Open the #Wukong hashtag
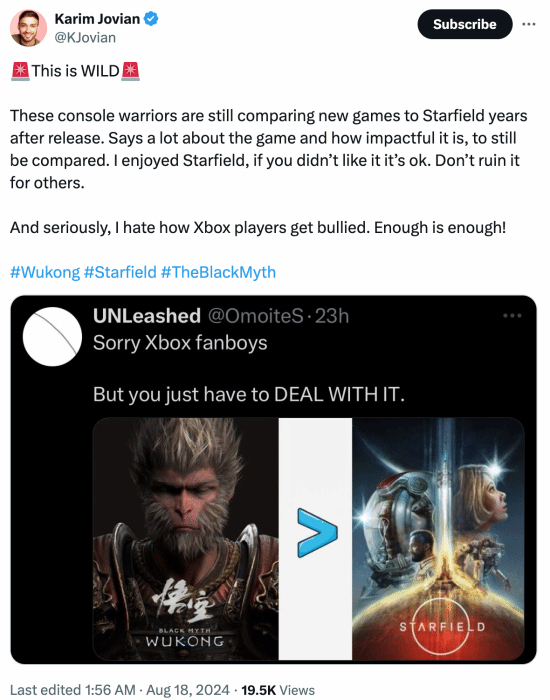Image resolution: width=550 pixels, height=700 pixels. pos(45,272)
